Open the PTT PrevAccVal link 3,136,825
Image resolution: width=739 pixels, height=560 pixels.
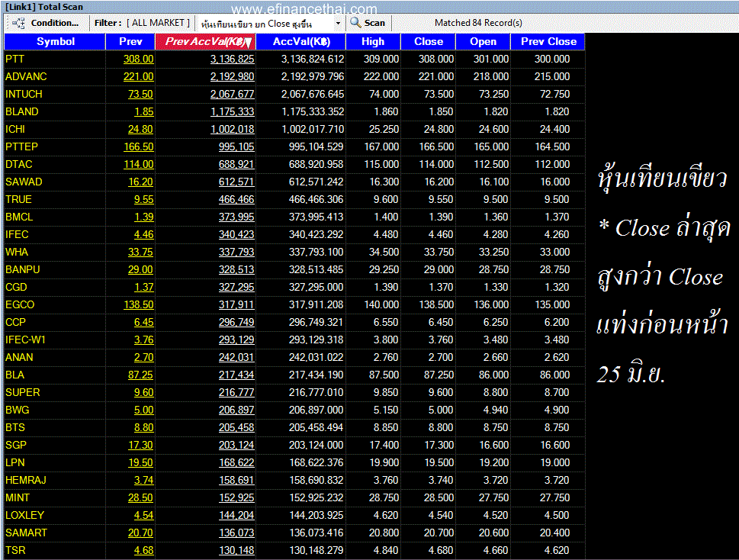click(233, 59)
